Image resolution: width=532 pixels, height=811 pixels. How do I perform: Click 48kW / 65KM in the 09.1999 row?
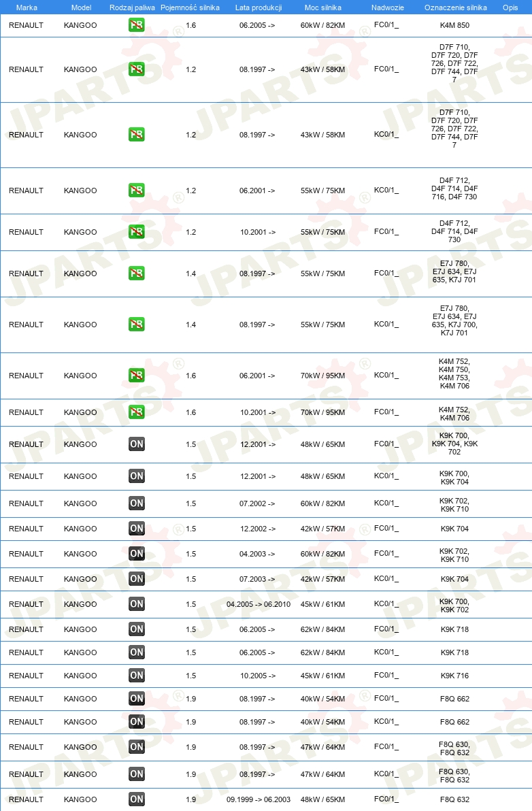point(322,799)
